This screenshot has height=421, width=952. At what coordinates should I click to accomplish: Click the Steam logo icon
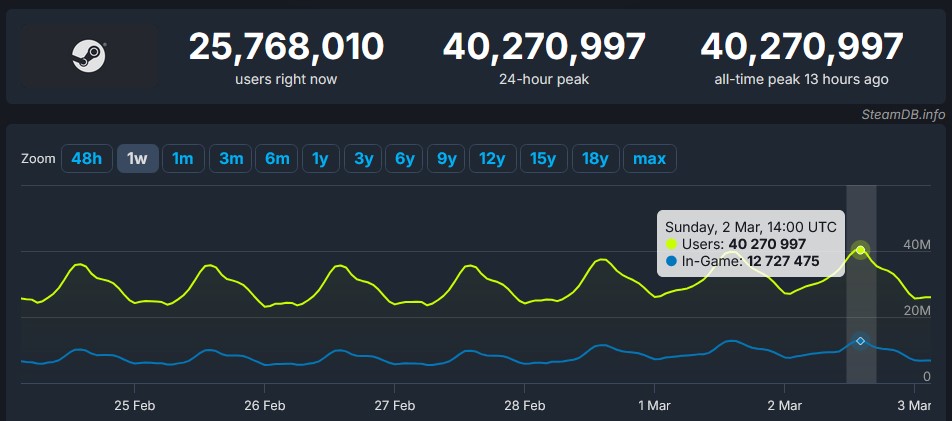pyautogui.click(x=89, y=56)
